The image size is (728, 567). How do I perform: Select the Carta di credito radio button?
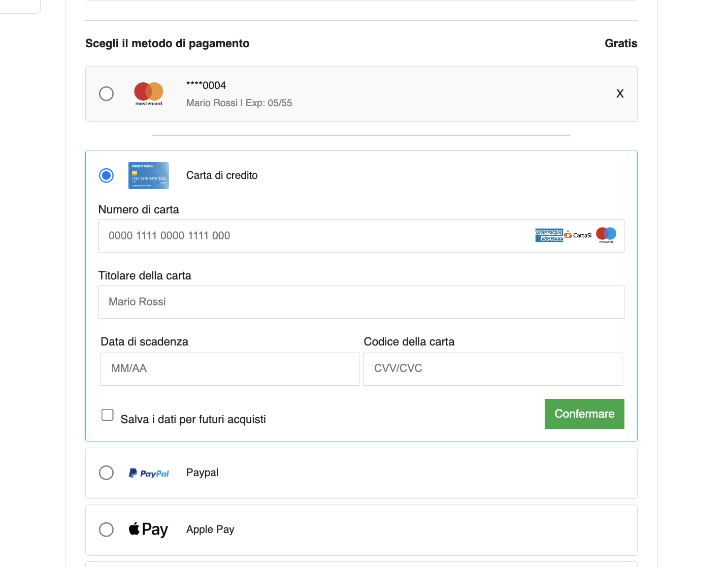[x=106, y=175]
